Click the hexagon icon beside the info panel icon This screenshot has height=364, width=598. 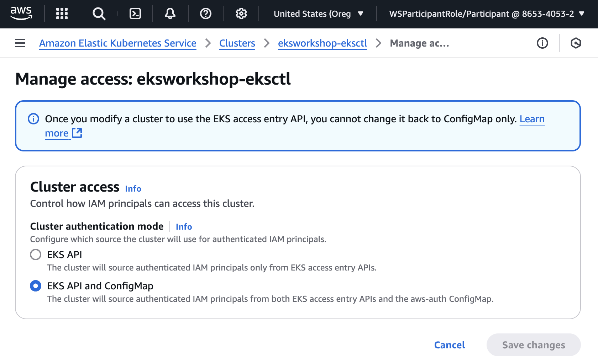tap(576, 43)
